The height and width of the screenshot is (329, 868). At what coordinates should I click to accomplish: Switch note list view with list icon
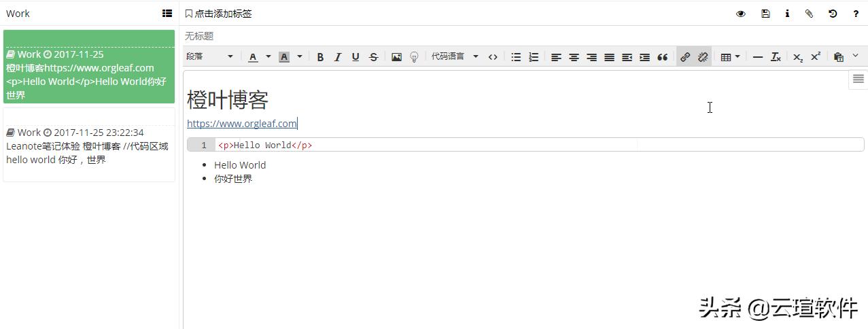pos(167,13)
